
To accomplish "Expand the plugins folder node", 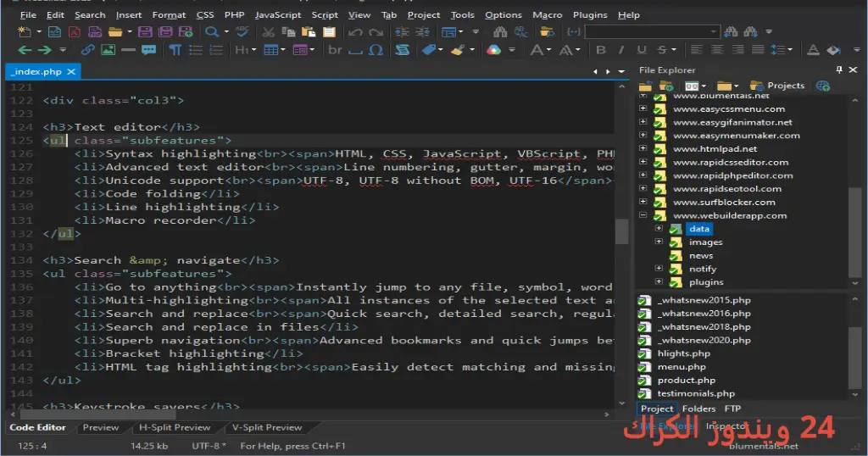I will pyautogui.click(x=659, y=281).
